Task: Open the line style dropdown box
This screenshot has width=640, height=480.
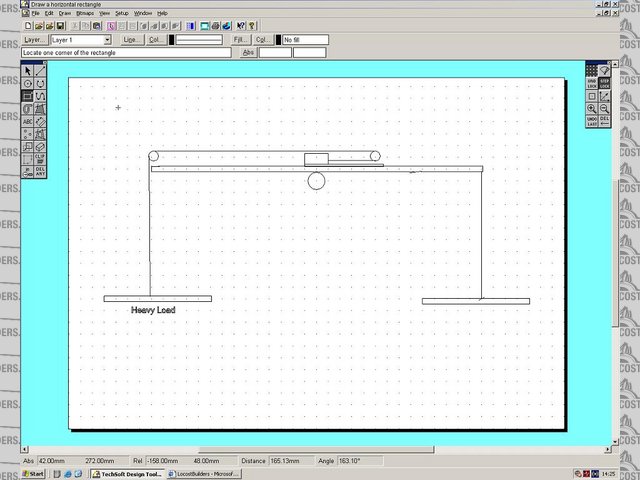Action: (x=199, y=40)
